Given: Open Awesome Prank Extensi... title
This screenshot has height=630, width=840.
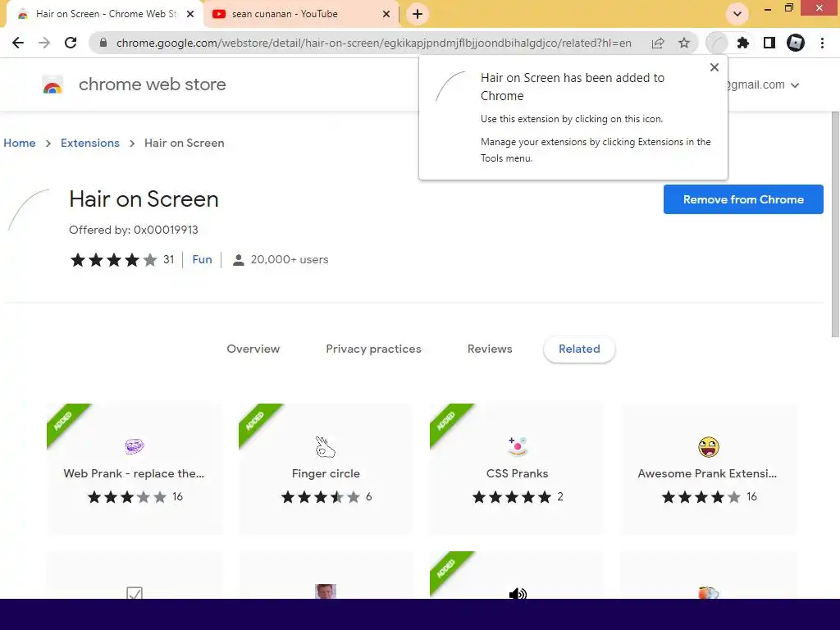Looking at the screenshot, I should (707, 473).
